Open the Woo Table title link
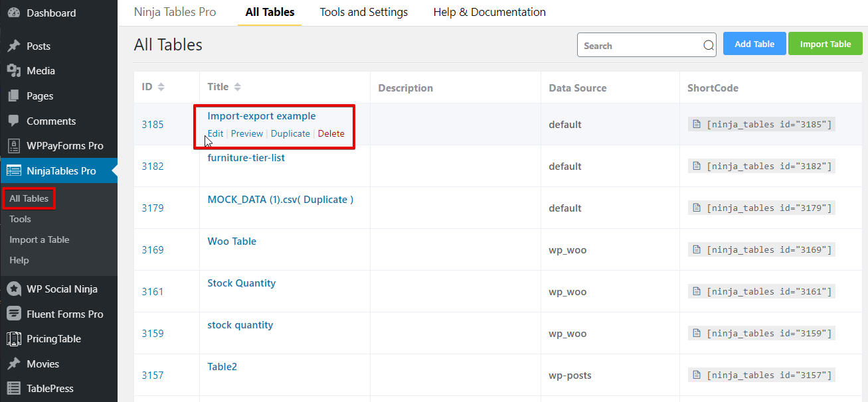The height and width of the screenshot is (402, 868). tap(232, 241)
